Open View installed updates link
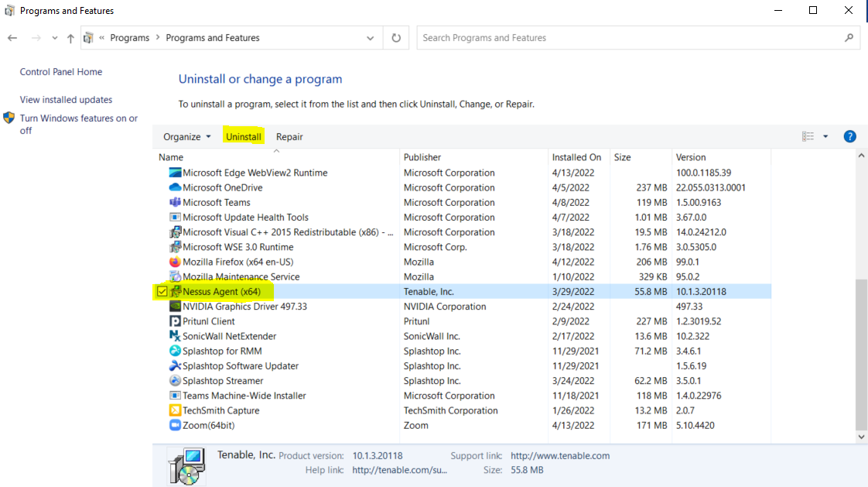 pyautogui.click(x=66, y=100)
